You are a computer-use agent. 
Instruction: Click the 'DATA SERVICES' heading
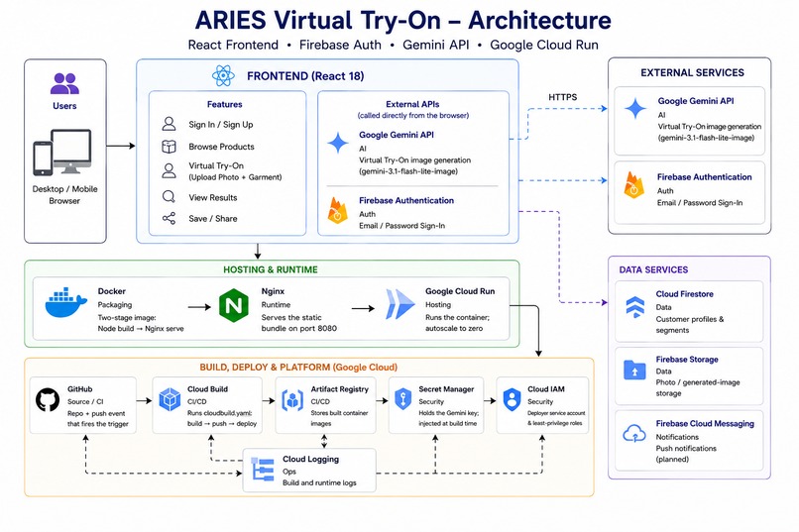[x=653, y=269]
